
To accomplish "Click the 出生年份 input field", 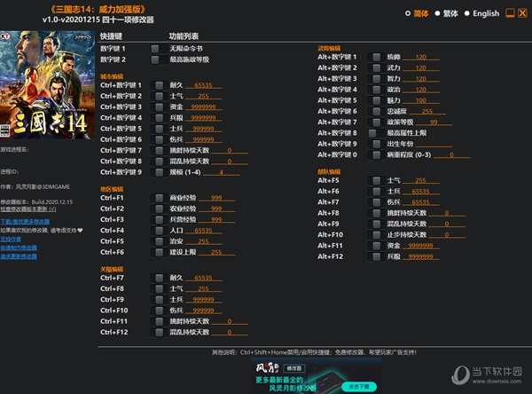I will click(429, 144).
